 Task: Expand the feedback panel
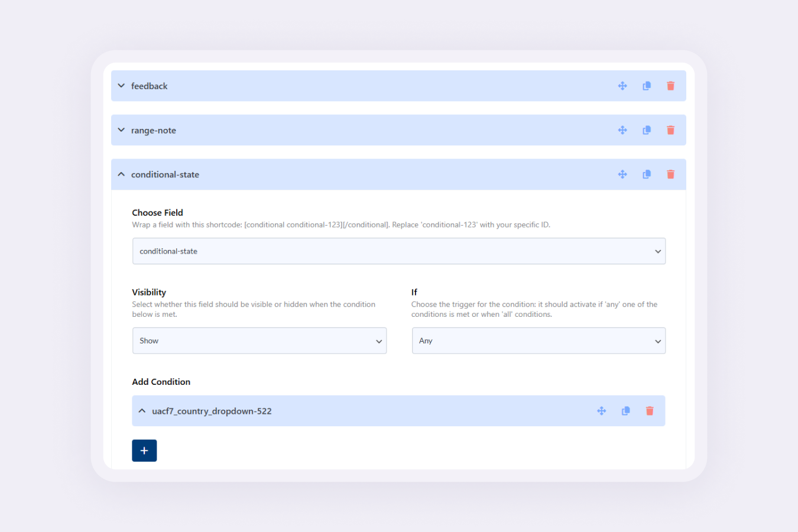tap(121, 86)
